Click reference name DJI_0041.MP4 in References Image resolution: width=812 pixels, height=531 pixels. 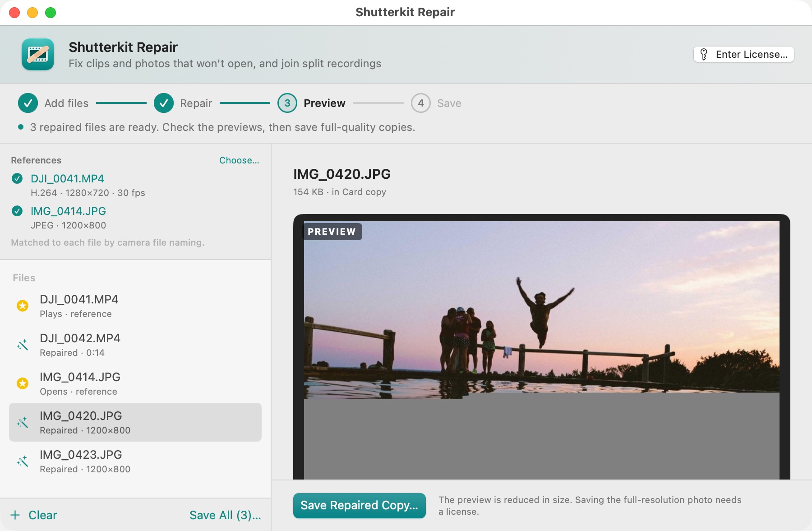coord(67,179)
